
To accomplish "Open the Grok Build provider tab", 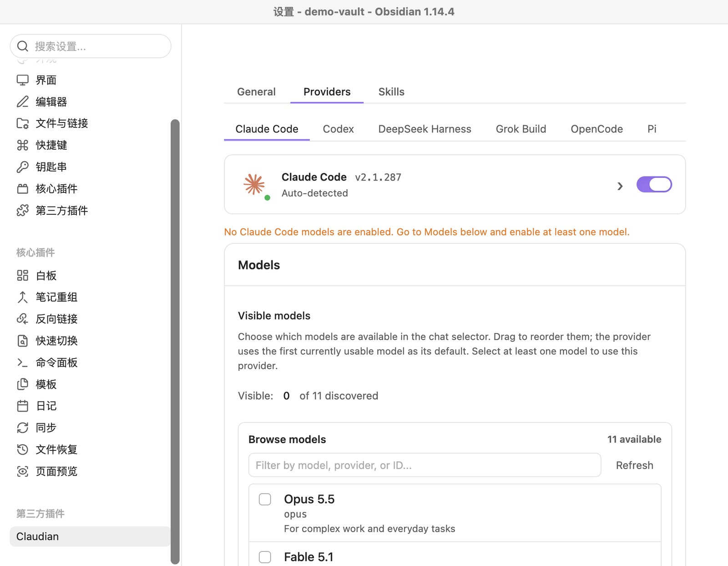I will point(521,129).
